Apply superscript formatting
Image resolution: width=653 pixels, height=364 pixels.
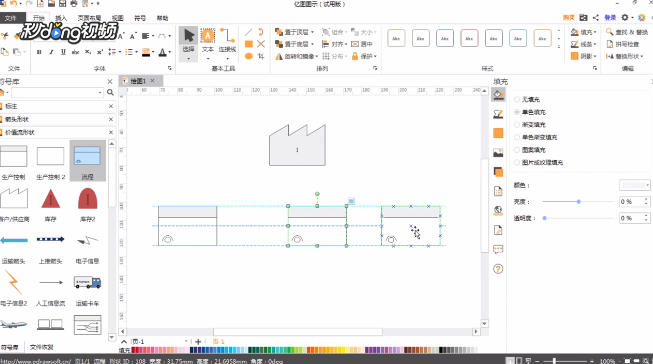click(x=100, y=52)
